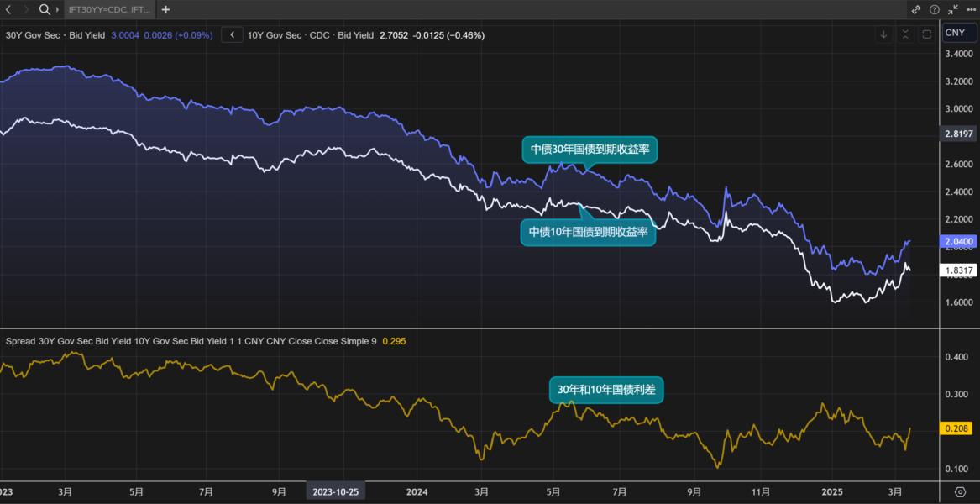Click the 10Y change -0.0125 (-0.46%)
The height and width of the screenshot is (504, 980).
click(448, 35)
